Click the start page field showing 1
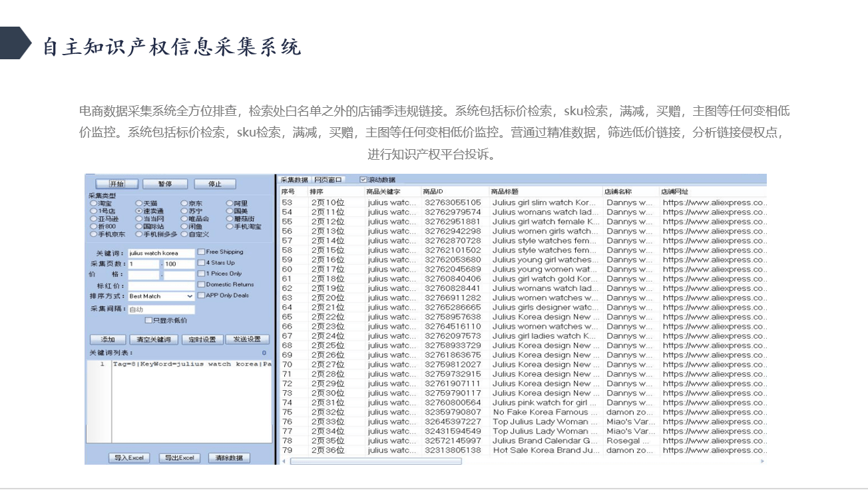Screen dimensions: 868x490 (x=143, y=264)
